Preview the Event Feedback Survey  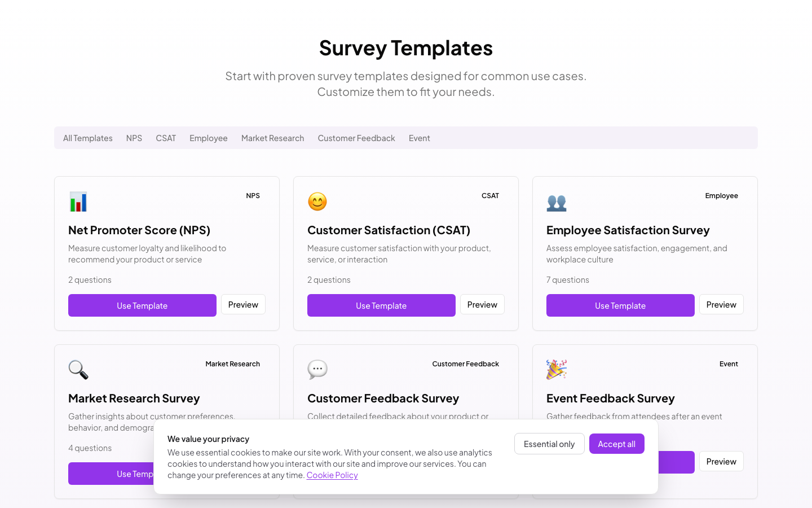coord(721,461)
